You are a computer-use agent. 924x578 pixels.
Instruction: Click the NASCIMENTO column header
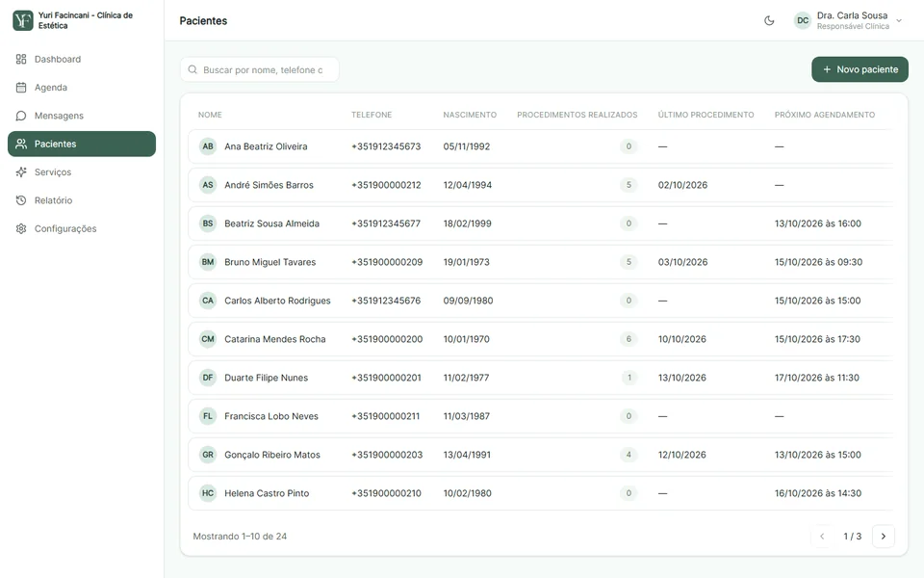point(470,115)
